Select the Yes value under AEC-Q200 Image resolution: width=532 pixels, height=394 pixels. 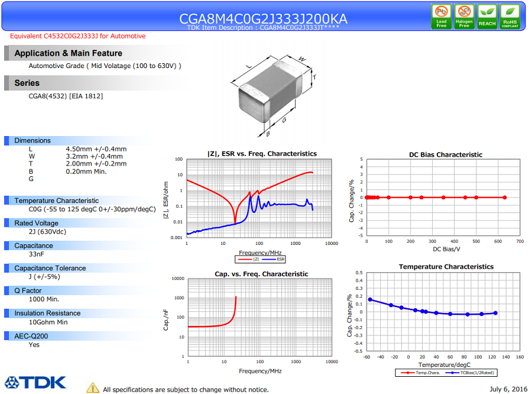click(34, 345)
